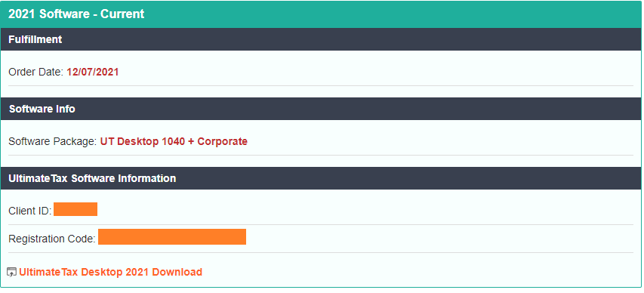Viewport: 644px width, 293px height.
Task: Click the Software Package label
Action: 53,142
